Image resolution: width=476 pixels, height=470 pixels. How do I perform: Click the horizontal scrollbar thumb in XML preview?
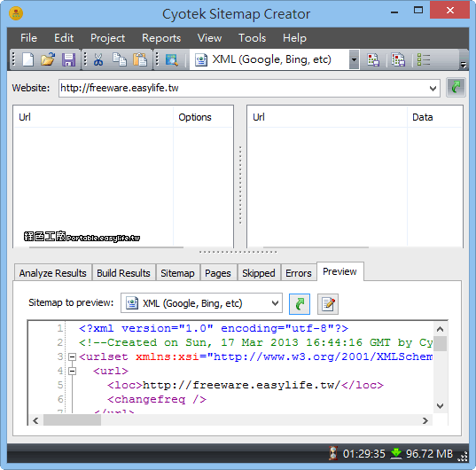pos(73,420)
